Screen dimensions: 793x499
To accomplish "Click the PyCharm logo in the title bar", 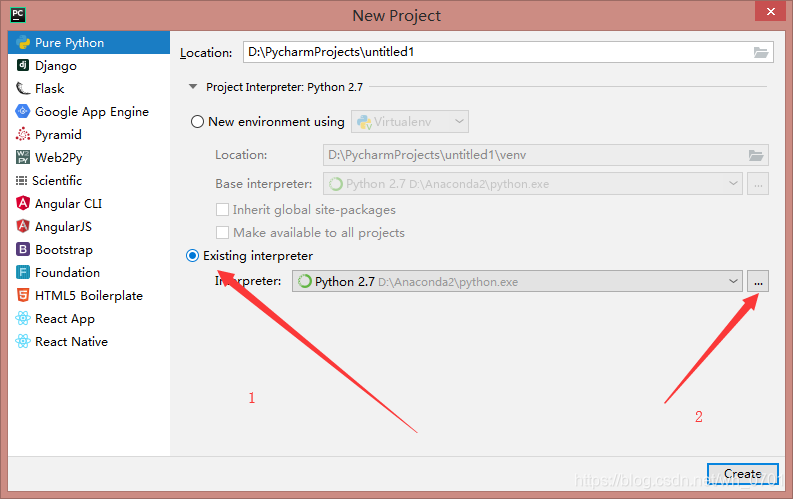I will (x=18, y=15).
